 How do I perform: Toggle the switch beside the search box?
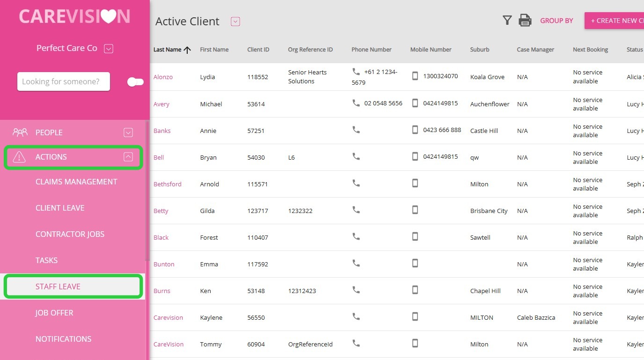[135, 82]
